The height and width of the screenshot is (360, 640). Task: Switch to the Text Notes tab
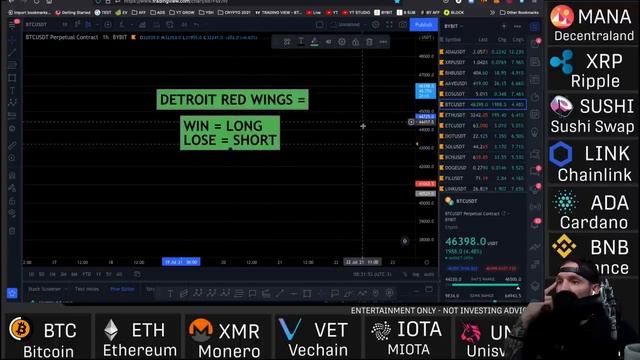(x=87, y=289)
